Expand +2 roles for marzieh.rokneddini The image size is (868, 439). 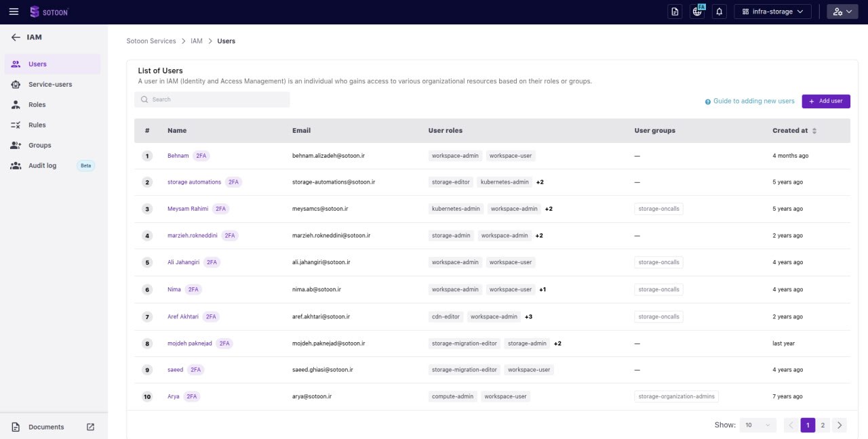click(x=539, y=236)
